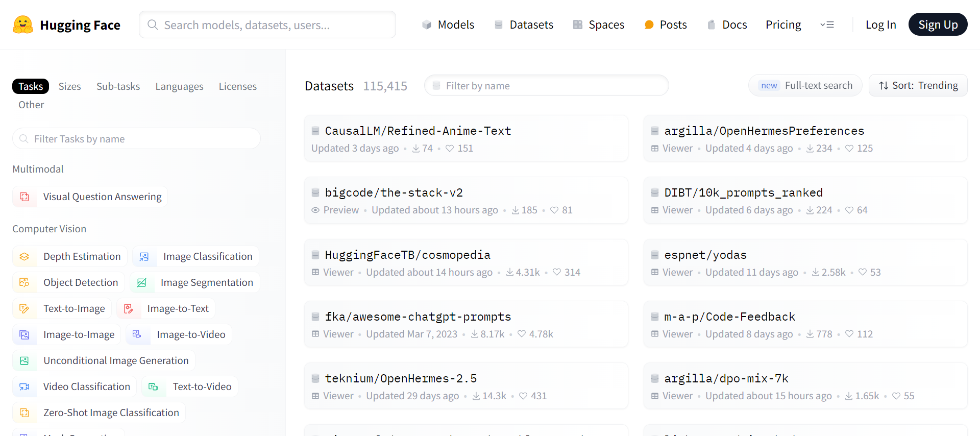Select the Object Detection task icon
980x436 pixels.
[24, 282]
